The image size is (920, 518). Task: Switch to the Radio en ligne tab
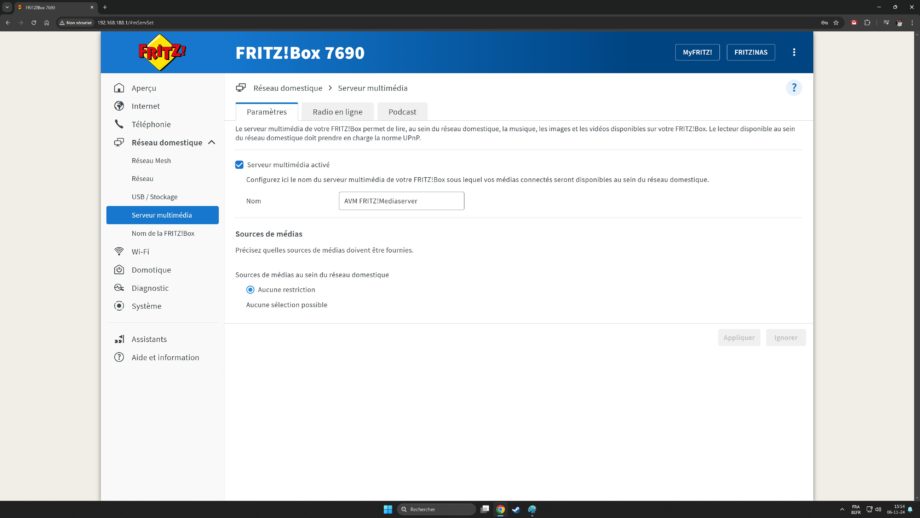tap(337, 111)
